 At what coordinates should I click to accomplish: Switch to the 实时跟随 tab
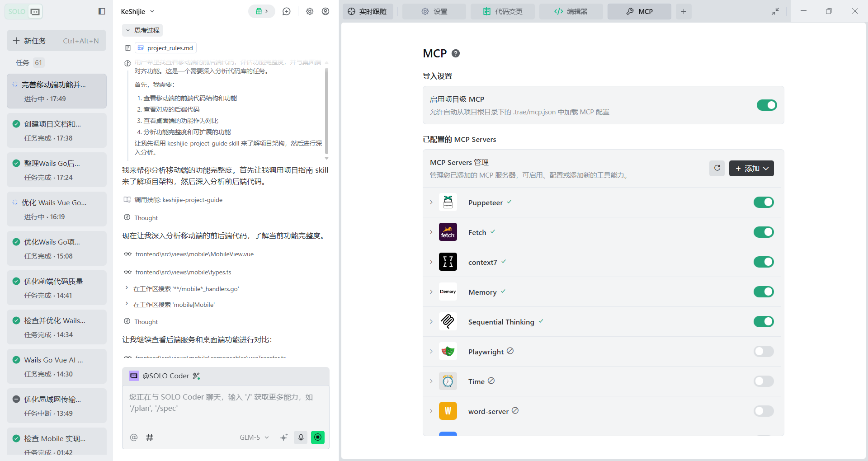click(368, 11)
